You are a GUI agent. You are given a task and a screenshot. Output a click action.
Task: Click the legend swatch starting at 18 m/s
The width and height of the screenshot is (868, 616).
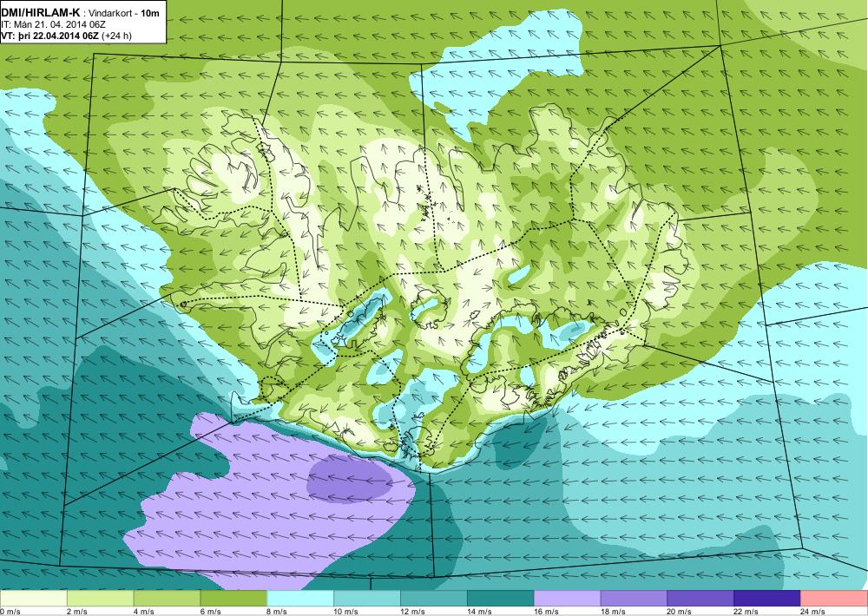point(634,599)
